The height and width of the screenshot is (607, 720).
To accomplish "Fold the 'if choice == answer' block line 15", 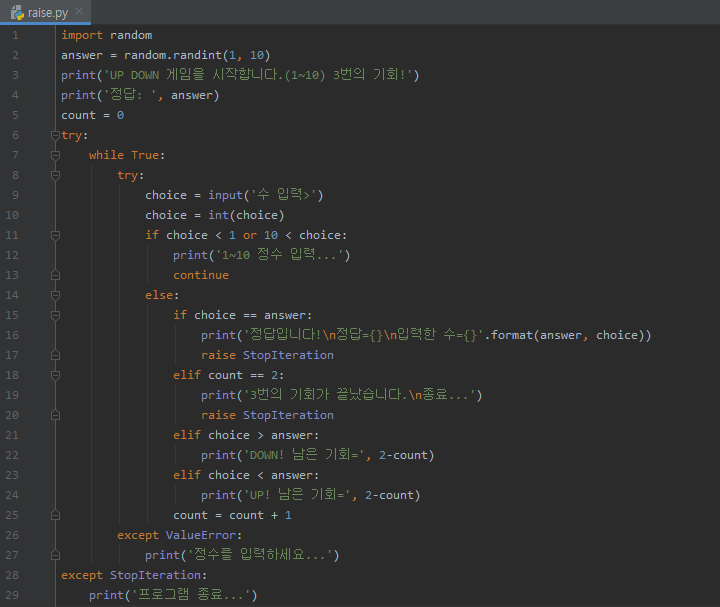I will (55, 315).
